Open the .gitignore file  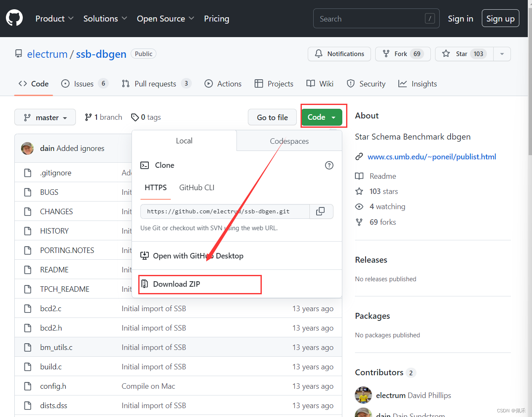(56, 173)
